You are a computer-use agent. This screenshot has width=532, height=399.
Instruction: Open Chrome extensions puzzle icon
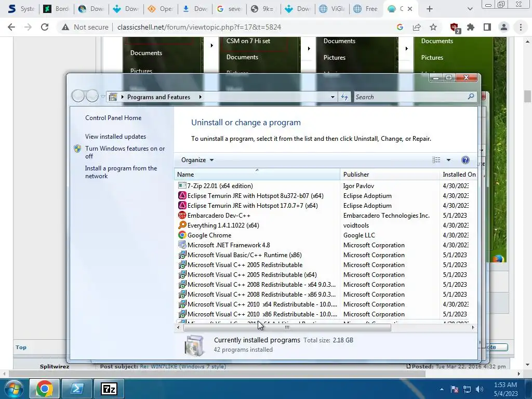(x=471, y=27)
